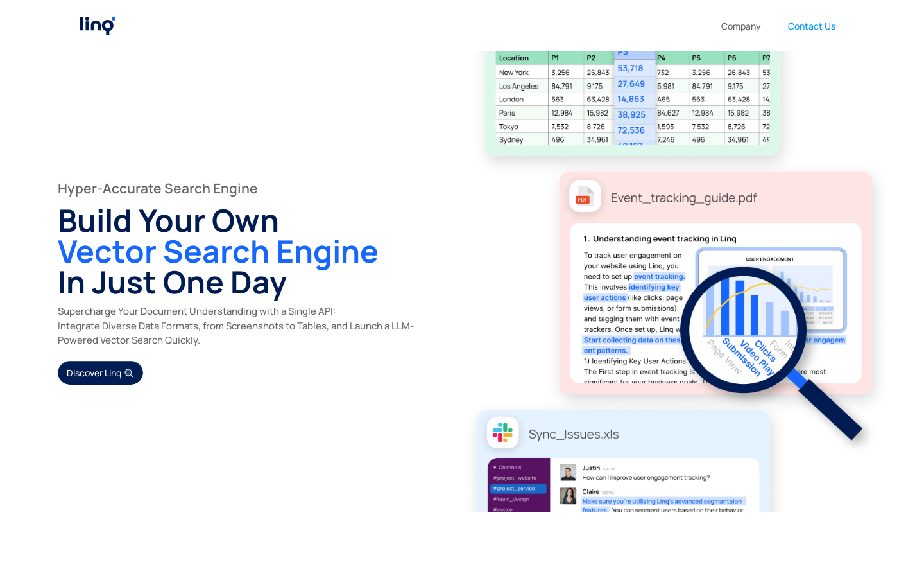The width and height of the screenshot is (924, 578).
Task: Select the Sydney row label
Action: coord(511,139)
